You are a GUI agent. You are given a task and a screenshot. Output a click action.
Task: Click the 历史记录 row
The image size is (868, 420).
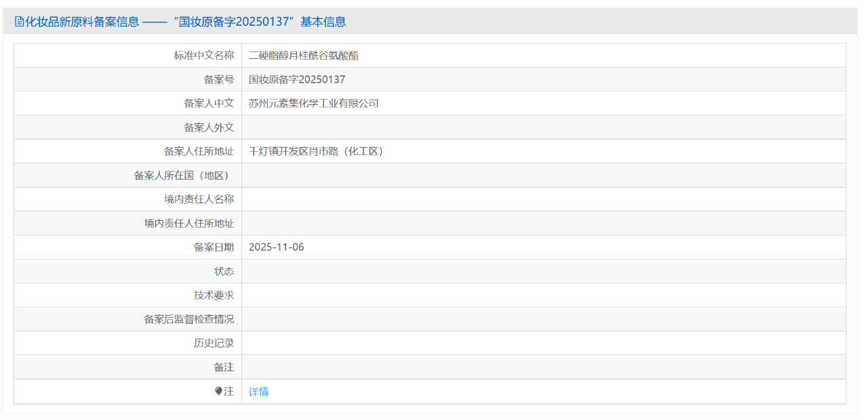(214, 343)
